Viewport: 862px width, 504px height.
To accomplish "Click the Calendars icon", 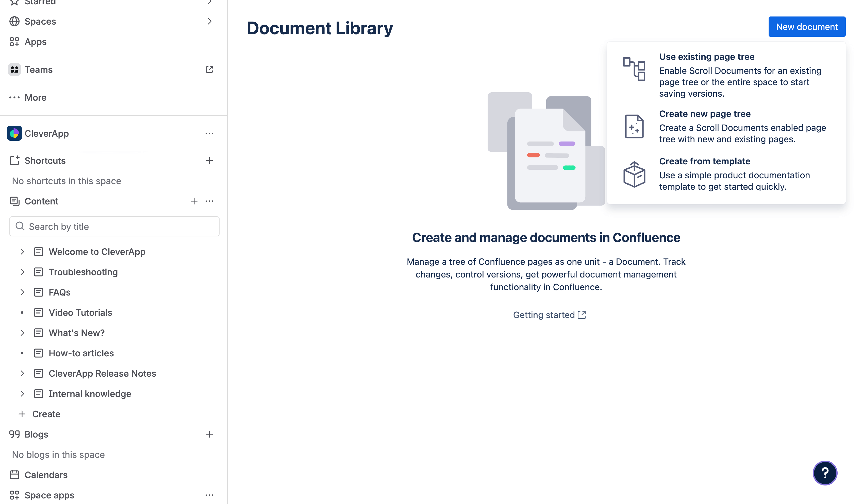I will (14, 475).
